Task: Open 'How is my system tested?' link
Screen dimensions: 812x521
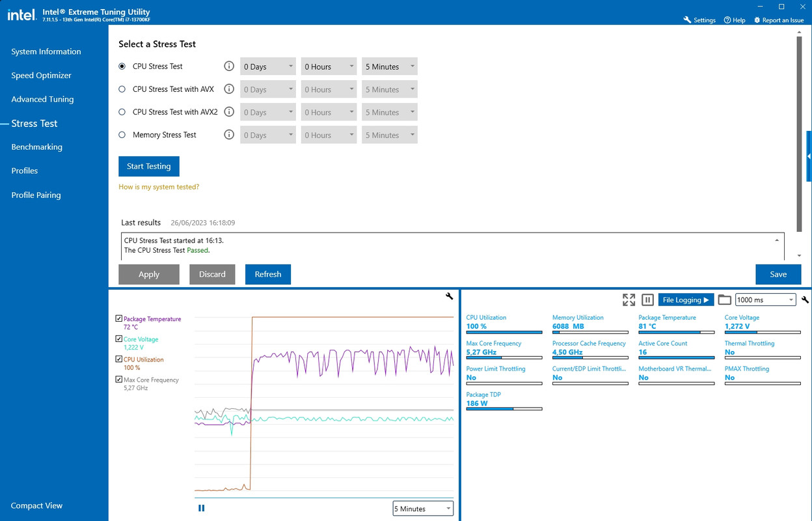Action: point(159,187)
